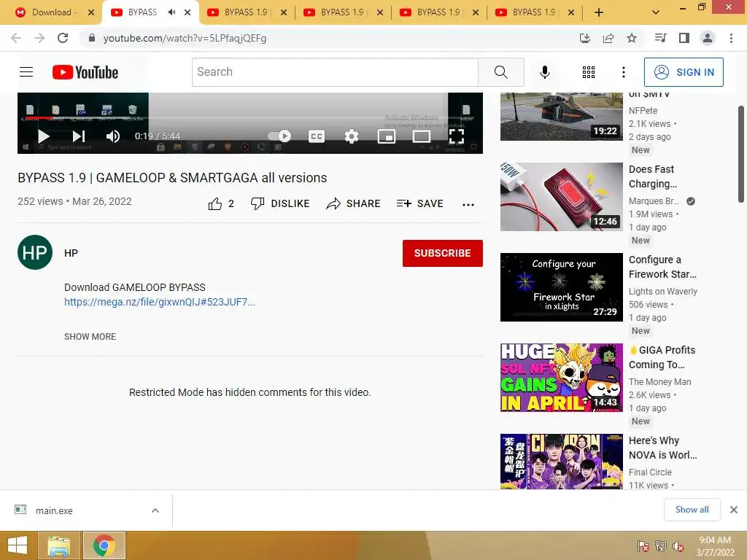Open Here's Why NOVA video title

point(662,448)
